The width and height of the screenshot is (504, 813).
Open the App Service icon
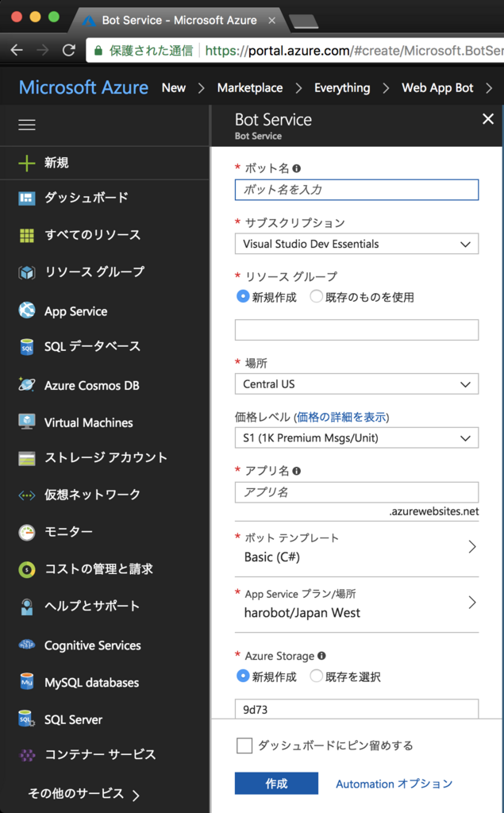[26, 310]
